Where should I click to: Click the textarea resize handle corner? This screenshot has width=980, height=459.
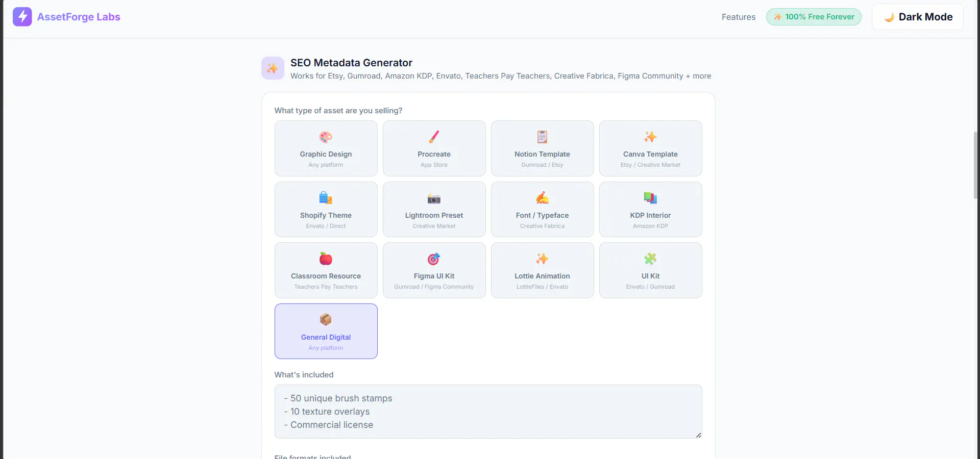point(698,435)
